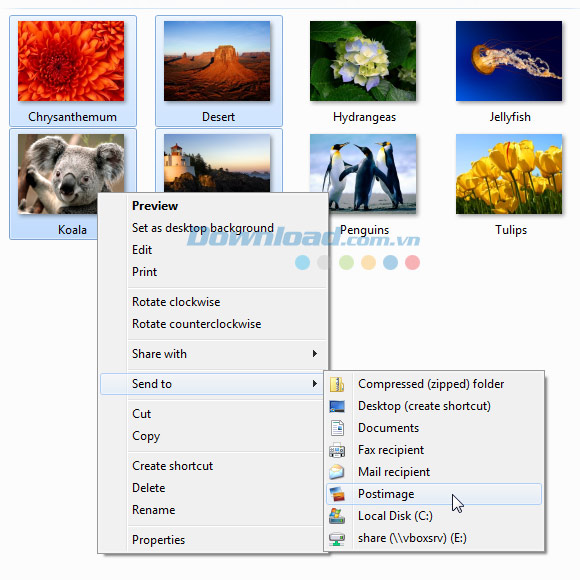Click the Hydrangeas file name
This screenshot has width=580, height=580.
click(x=364, y=117)
